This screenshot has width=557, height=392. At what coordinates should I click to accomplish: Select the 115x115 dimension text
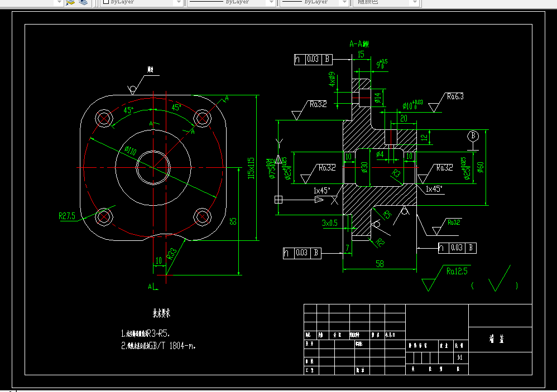(251, 168)
